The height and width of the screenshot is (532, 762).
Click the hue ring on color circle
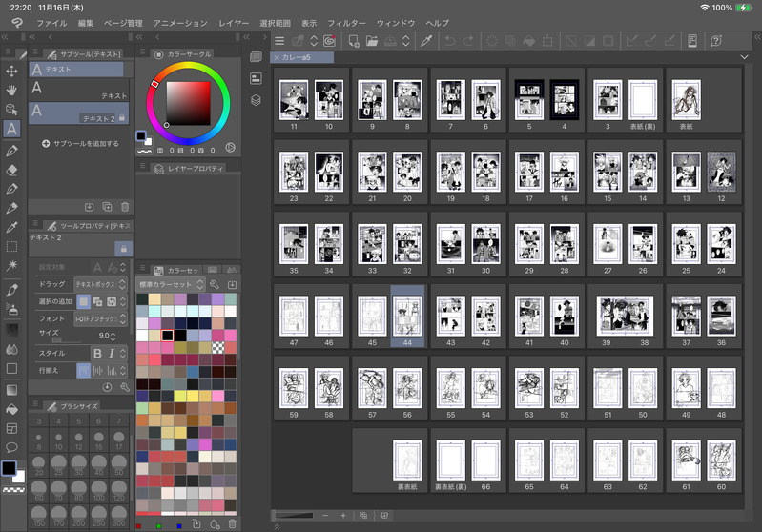point(188,67)
